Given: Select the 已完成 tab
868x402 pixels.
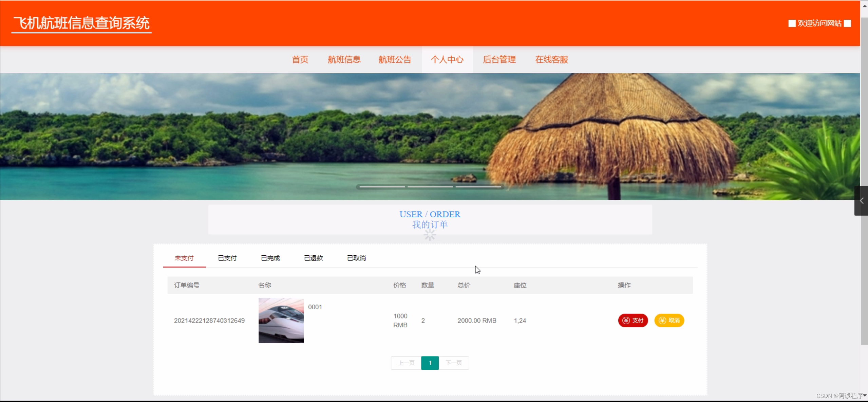Looking at the screenshot, I should tap(270, 258).
